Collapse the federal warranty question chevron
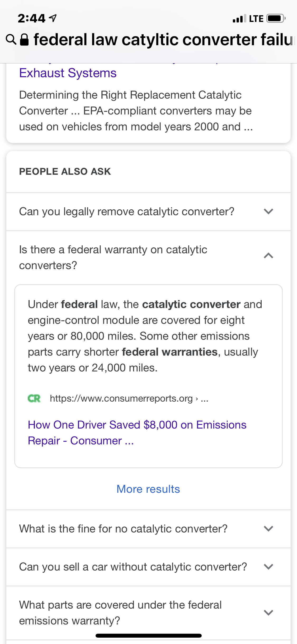 [x=268, y=256]
